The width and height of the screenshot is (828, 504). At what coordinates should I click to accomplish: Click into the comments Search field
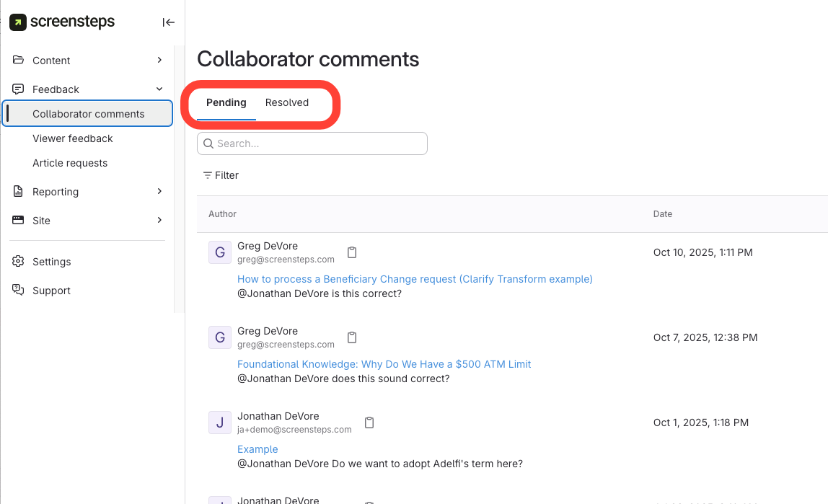coord(317,143)
